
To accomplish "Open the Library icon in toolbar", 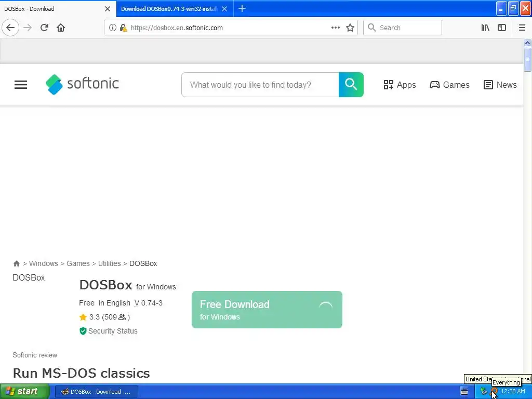I will click(x=485, y=28).
